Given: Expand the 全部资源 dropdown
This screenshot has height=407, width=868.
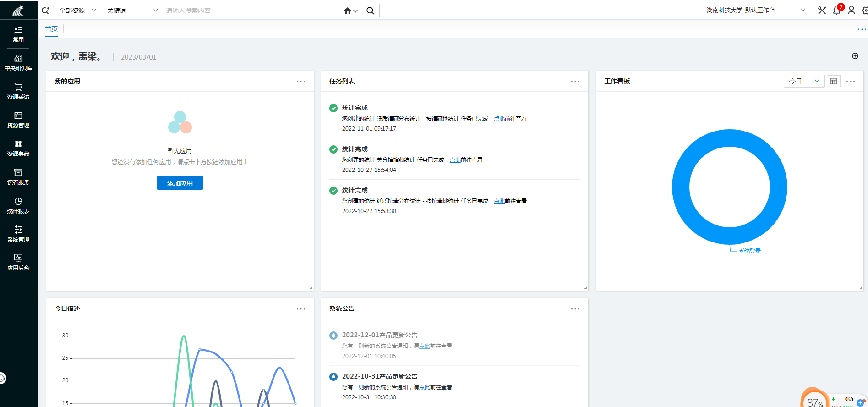Looking at the screenshot, I should click(77, 11).
